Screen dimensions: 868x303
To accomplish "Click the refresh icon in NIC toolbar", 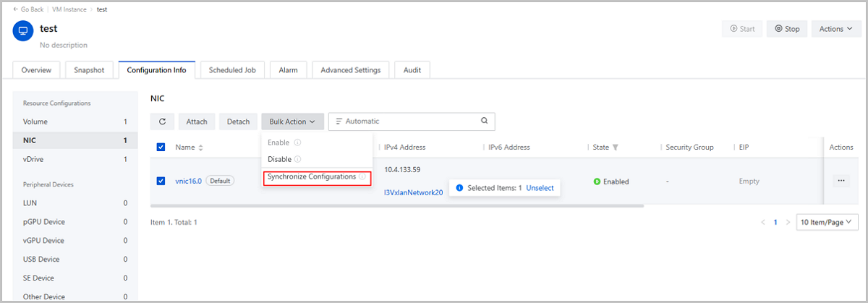I will [x=162, y=121].
